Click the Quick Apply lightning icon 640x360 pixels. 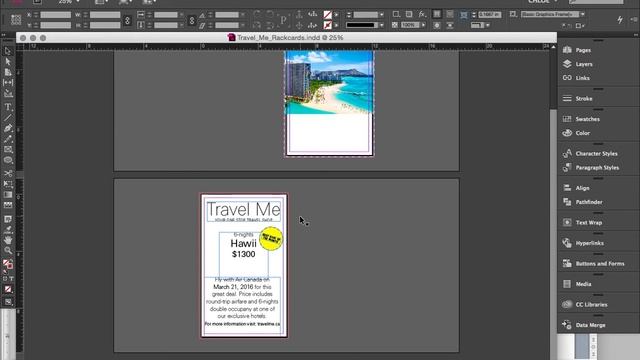click(620, 19)
